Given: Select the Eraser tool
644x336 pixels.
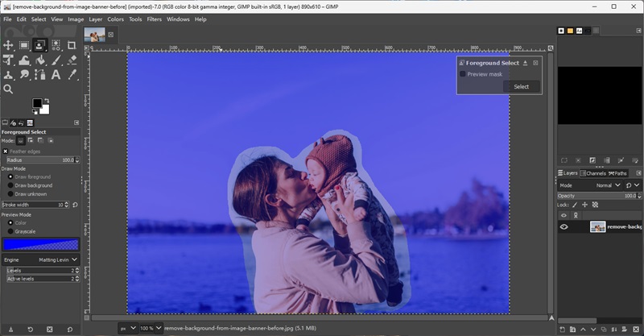Looking at the screenshot, I should coord(72,60).
